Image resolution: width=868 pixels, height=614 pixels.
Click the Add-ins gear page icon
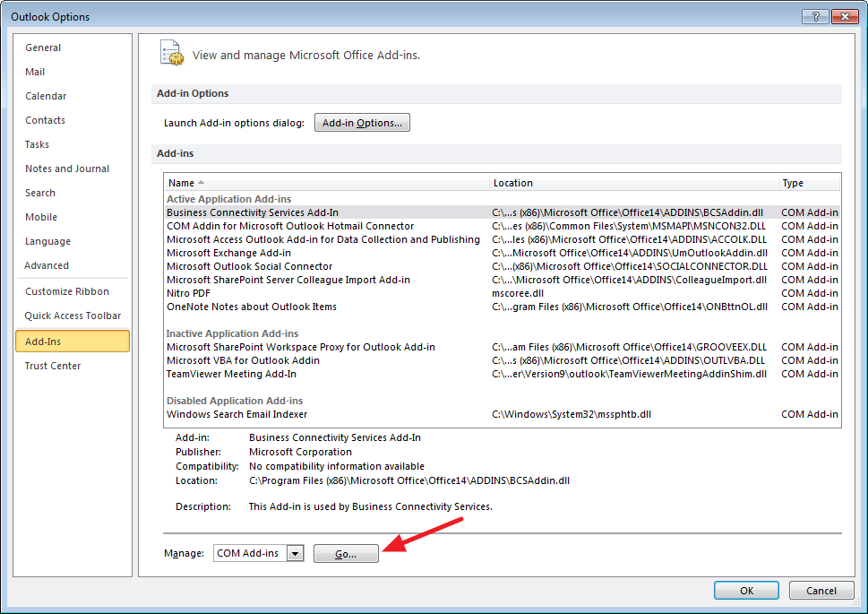pyautogui.click(x=172, y=53)
